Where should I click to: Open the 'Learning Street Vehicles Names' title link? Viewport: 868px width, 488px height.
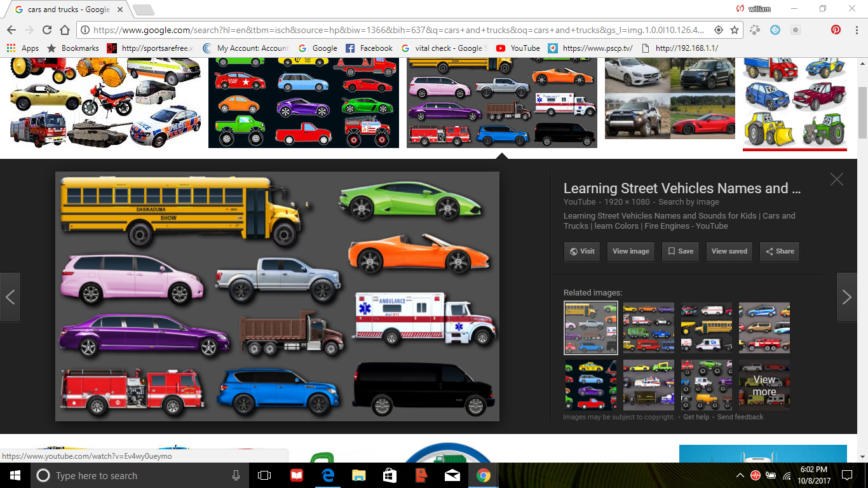pos(682,188)
